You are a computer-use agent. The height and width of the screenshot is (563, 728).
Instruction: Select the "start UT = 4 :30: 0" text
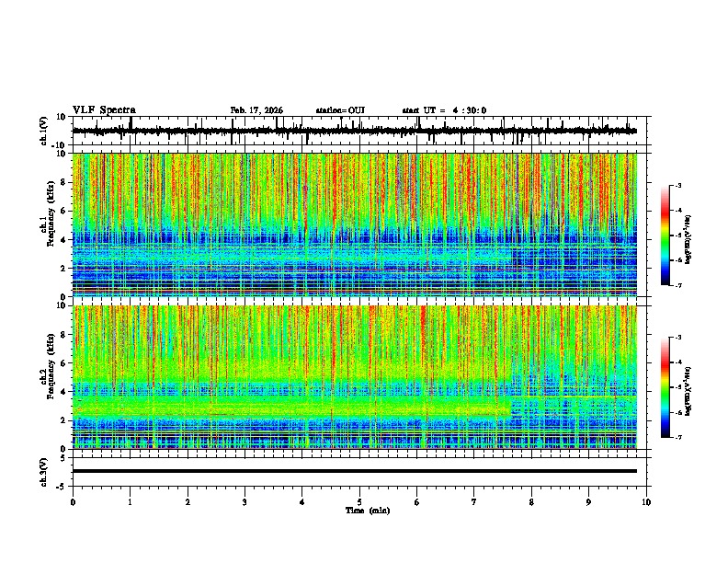click(x=444, y=110)
